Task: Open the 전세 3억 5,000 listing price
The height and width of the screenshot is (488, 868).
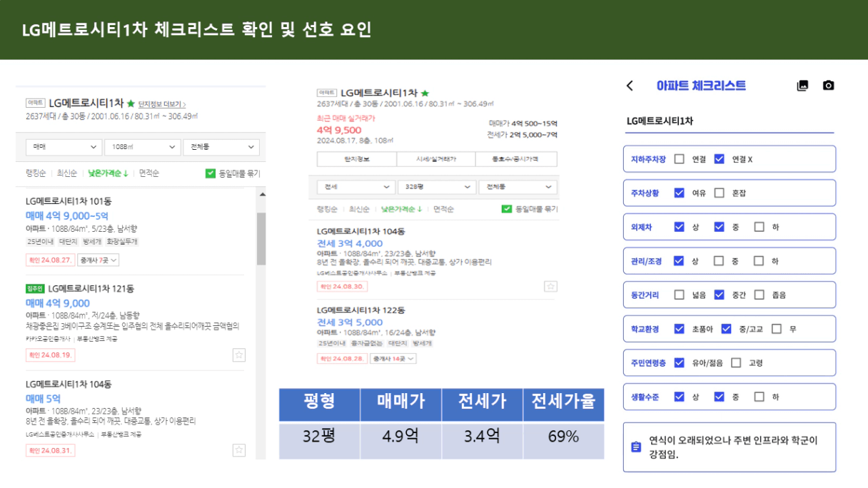Action: click(x=350, y=322)
